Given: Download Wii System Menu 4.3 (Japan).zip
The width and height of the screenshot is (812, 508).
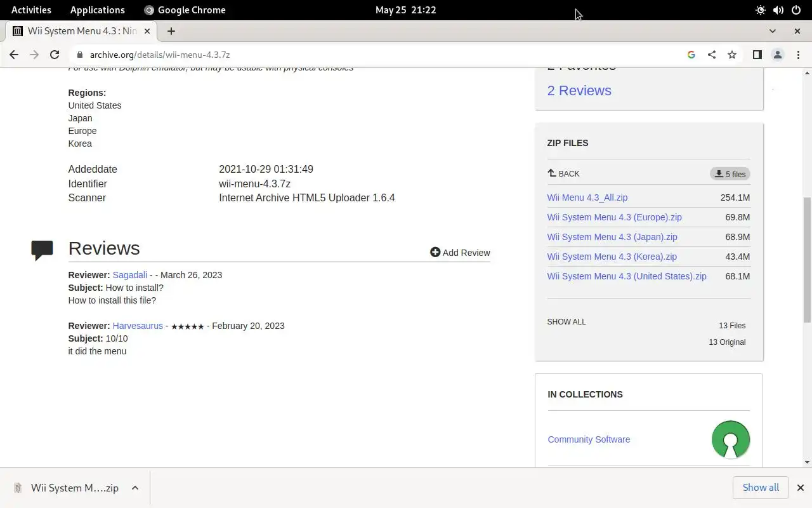Looking at the screenshot, I should (x=612, y=237).
